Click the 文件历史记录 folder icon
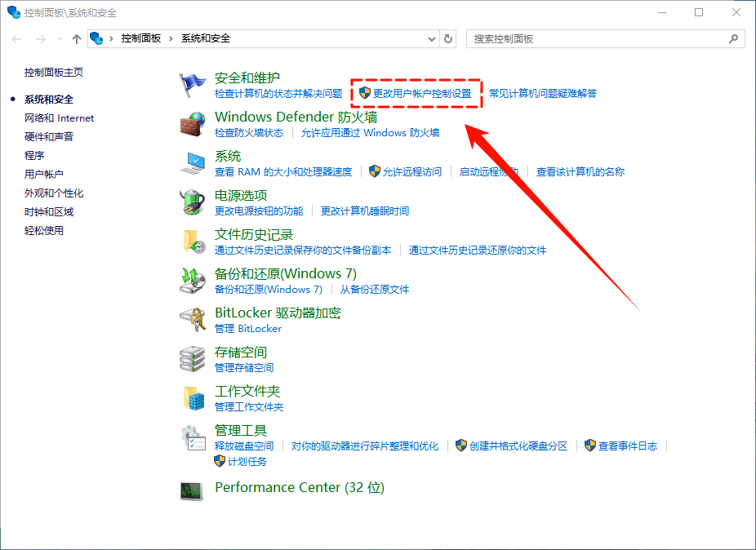This screenshot has height=550, width=756. pos(193,242)
